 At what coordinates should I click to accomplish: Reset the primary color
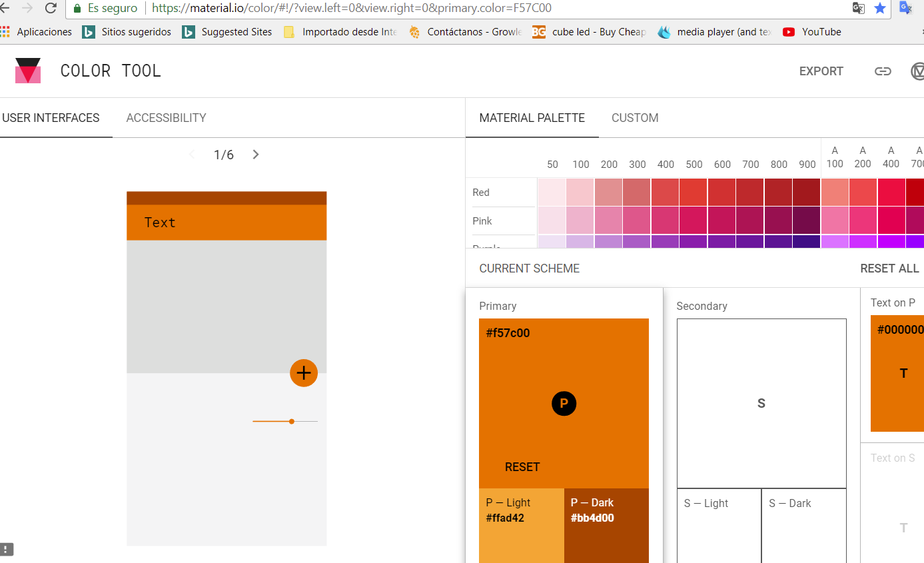[522, 467]
